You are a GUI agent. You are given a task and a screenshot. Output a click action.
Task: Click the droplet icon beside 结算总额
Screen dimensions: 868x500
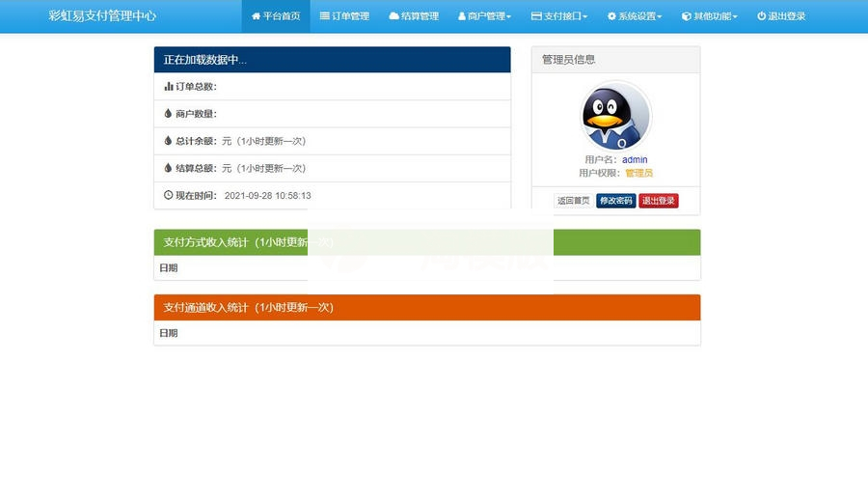click(x=169, y=168)
